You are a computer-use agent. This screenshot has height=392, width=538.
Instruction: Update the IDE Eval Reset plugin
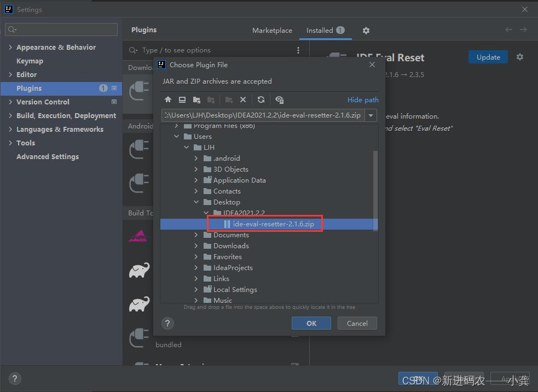pyautogui.click(x=488, y=57)
